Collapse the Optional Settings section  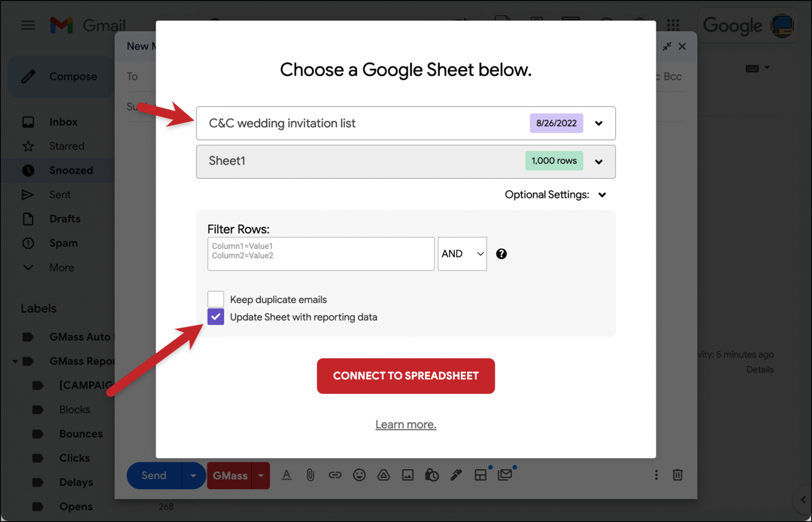click(602, 195)
